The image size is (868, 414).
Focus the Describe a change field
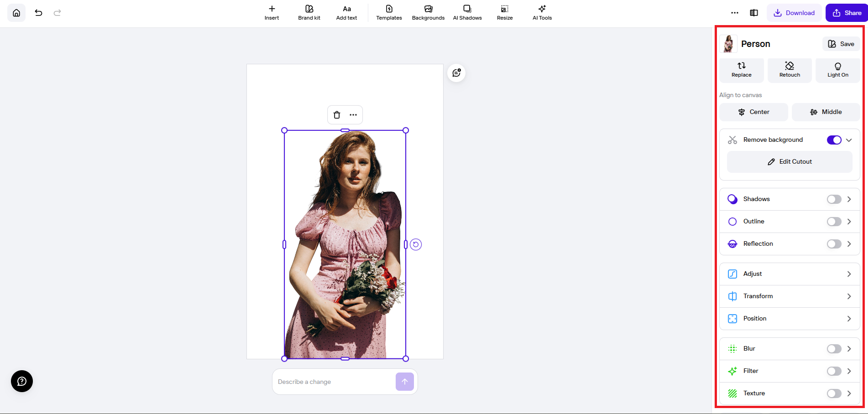point(335,382)
